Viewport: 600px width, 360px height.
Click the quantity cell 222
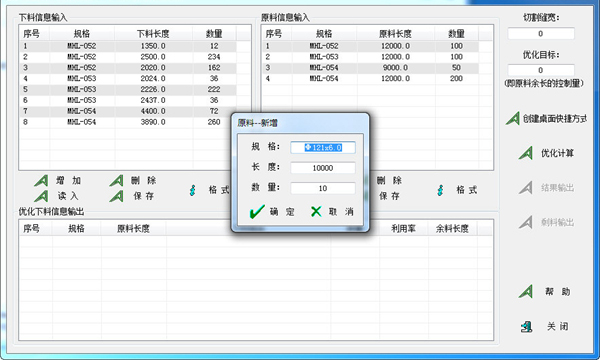click(x=214, y=89)
